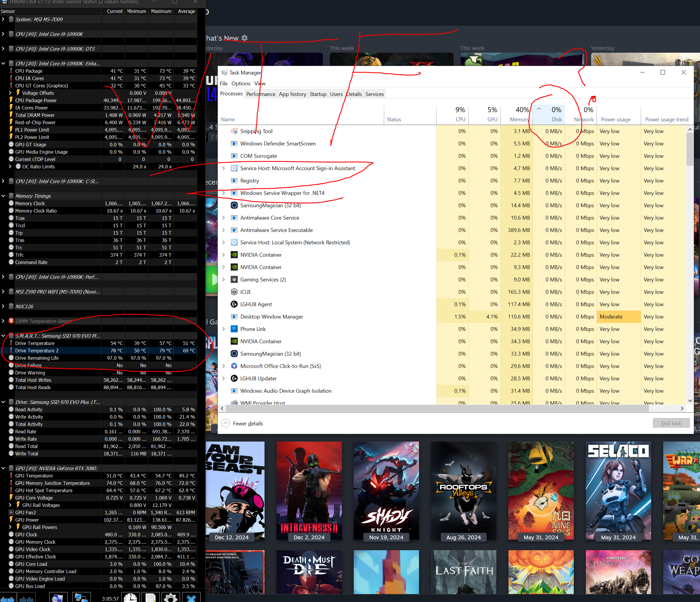700x602 pixels.
Task: Switch to the Performance tab
Action: (261, 94)
